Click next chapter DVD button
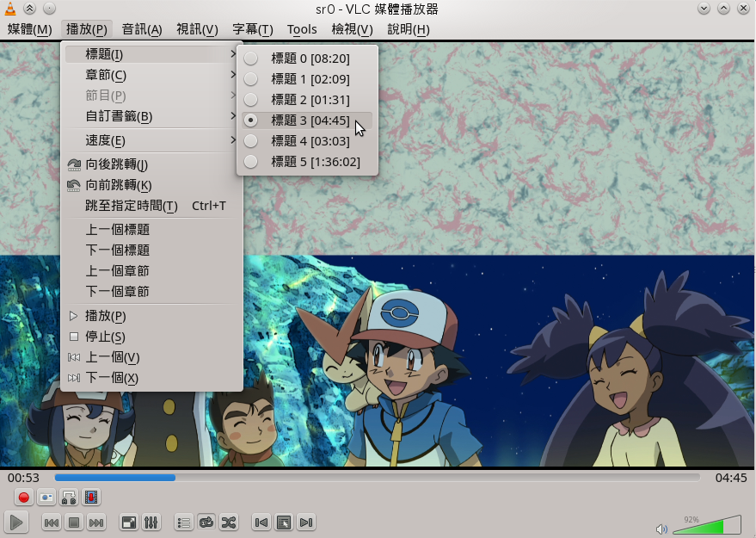This screenshot has height=538, width=756. pos(306,523)
